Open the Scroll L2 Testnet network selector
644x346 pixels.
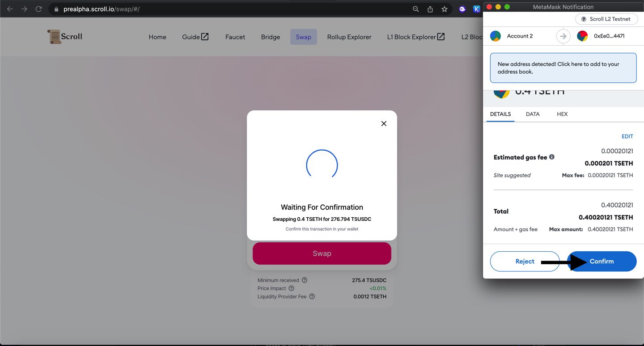pyautogui.click(x=606, y=19)
